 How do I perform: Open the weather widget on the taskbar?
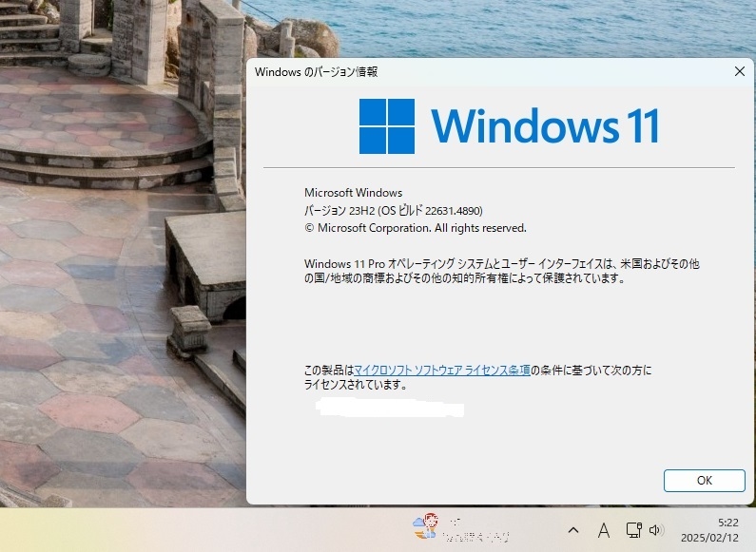460,528
